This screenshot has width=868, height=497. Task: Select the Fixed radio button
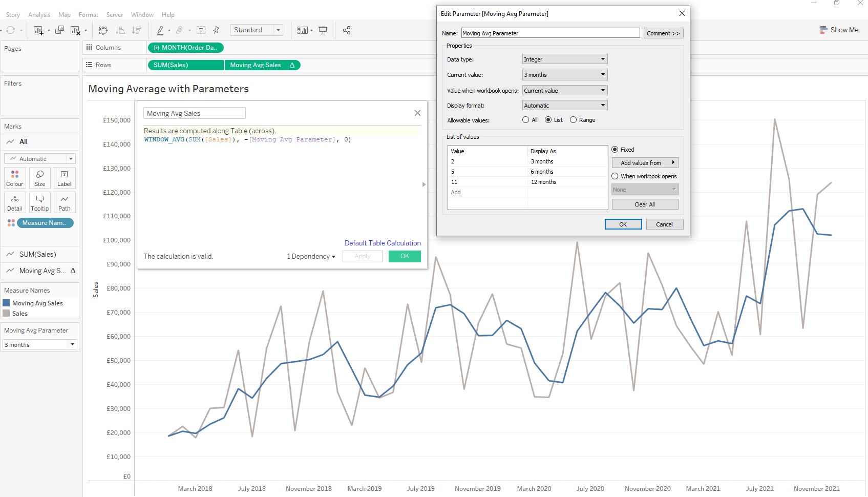point(615,149)
